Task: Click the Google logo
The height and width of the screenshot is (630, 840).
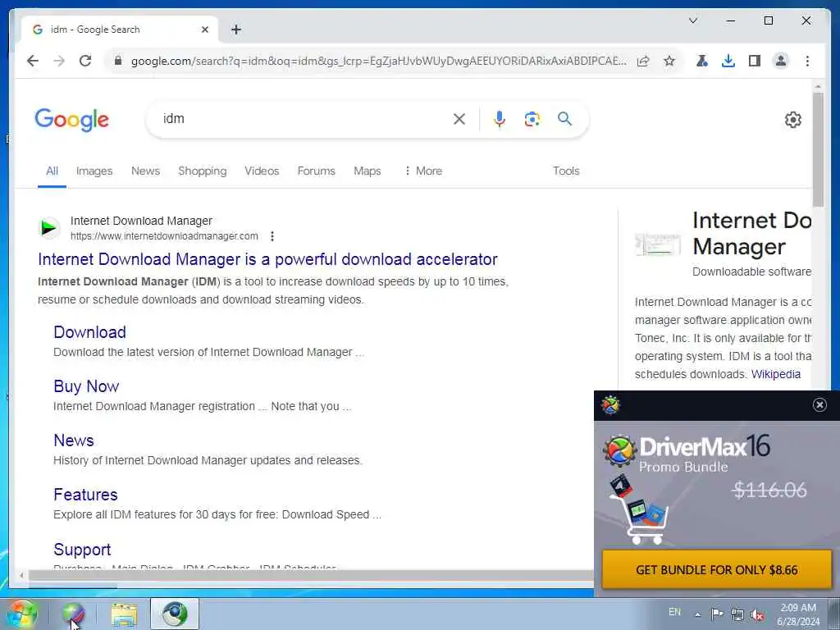Action: 72,120
